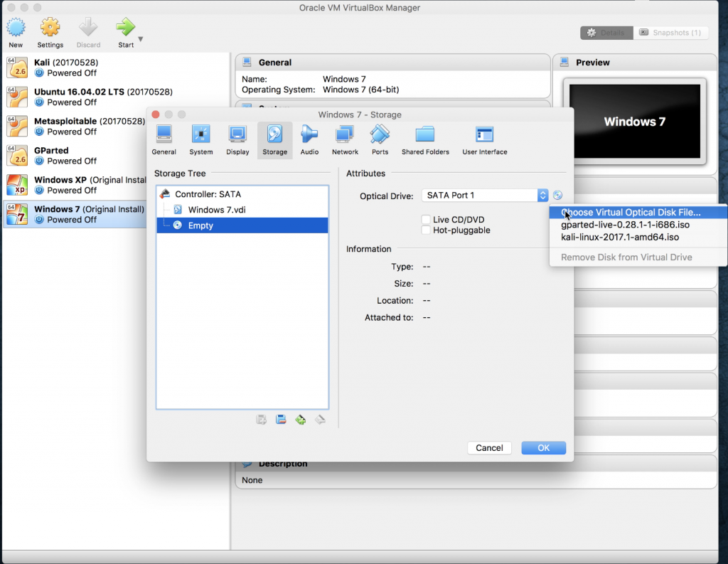Open the Display settings tab
This screenshot has height=564, width=728.
(237, 140)
